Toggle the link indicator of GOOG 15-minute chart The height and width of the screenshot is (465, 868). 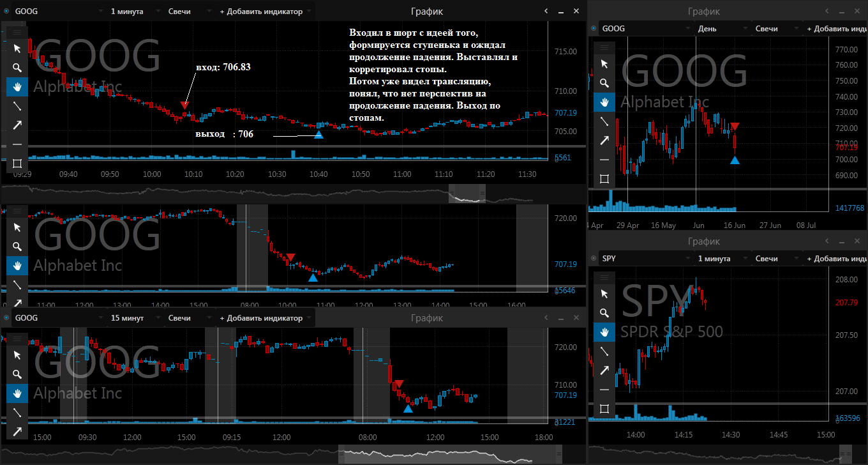pos(6,318)
